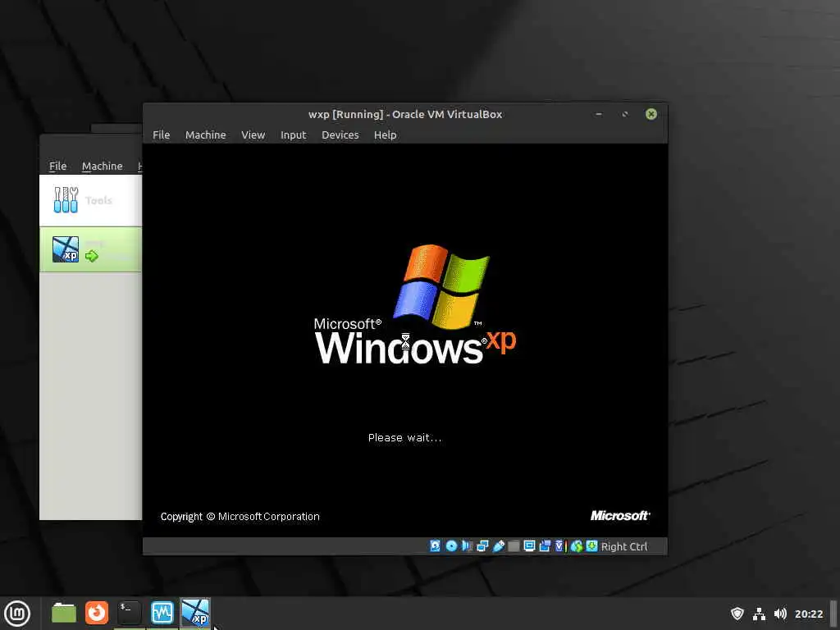
Task: Open the volume control tray icon
Action: (781, 614)
